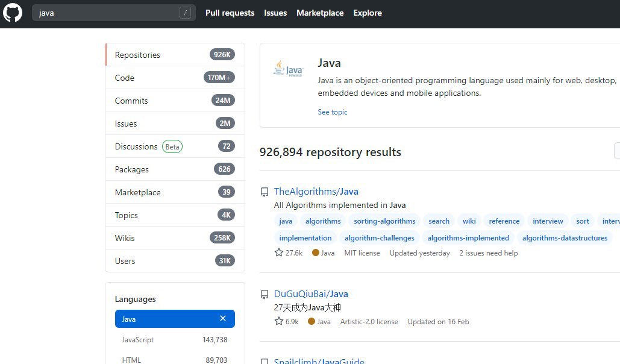Show Users search results
The image size is (620, 364).
pos(175,261)
